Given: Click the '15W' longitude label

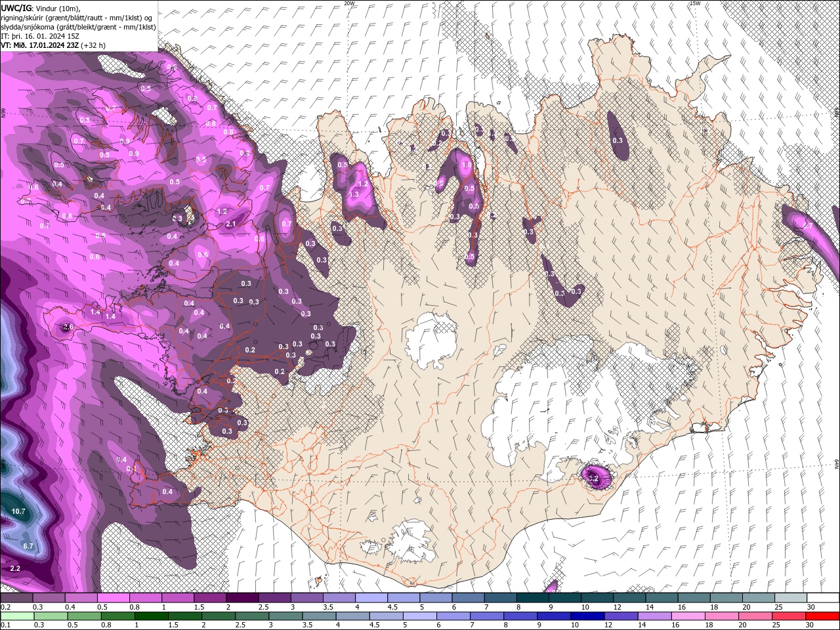Looking at the screenshot, I should [695, 3].
